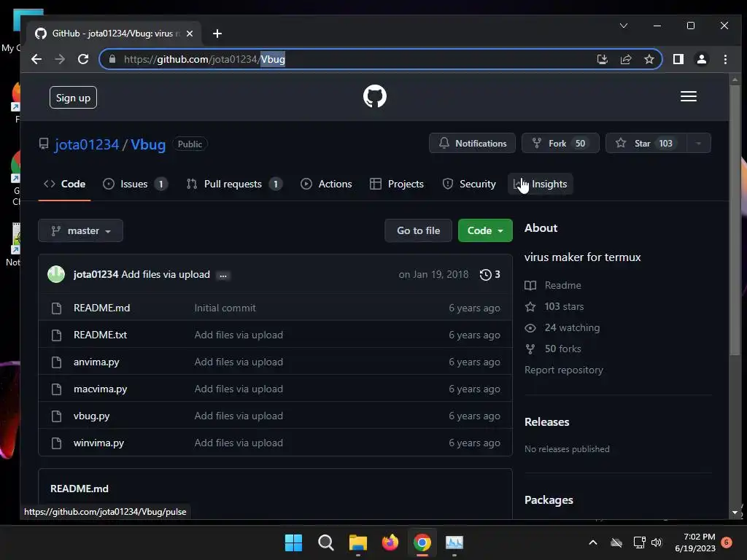Expand commit message ellipsis button
This screenshot has width=747, height=560.
coord(223,275)
